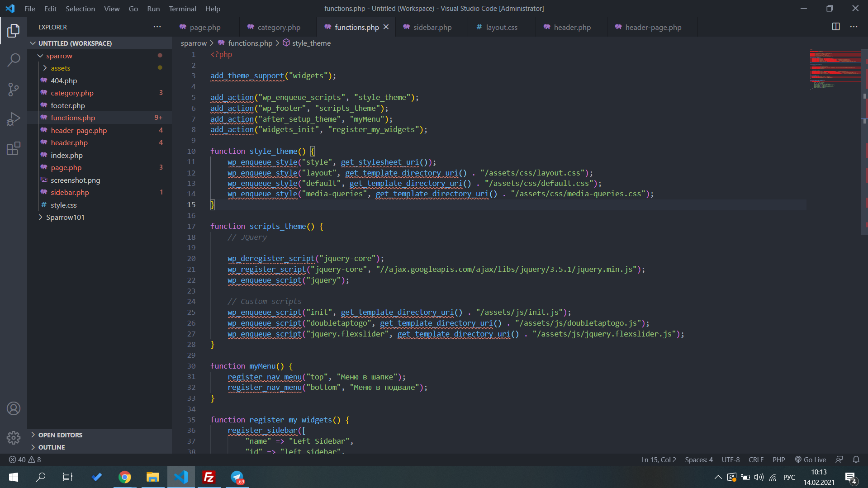This screenshot has width=868, height=488.
Task: Switch to the layout.css tab
Action: pyautogui.click(x=501, y=27)
